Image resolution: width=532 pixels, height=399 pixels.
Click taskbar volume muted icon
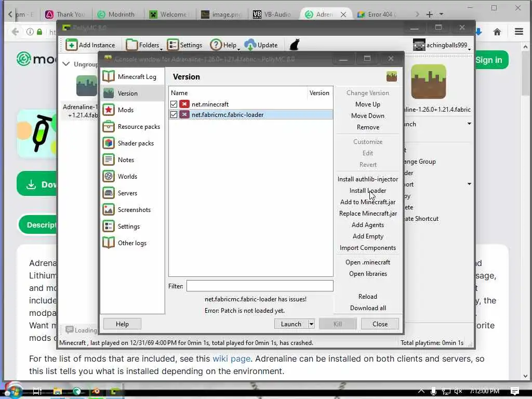458,391
